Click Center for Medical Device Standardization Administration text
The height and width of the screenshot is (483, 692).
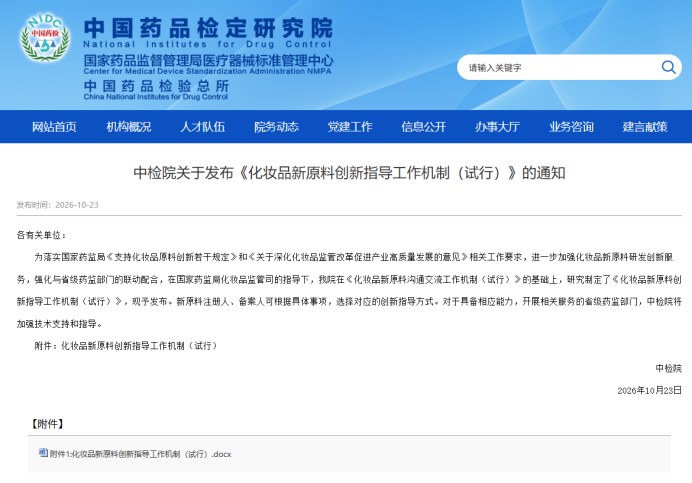[207, 71]
